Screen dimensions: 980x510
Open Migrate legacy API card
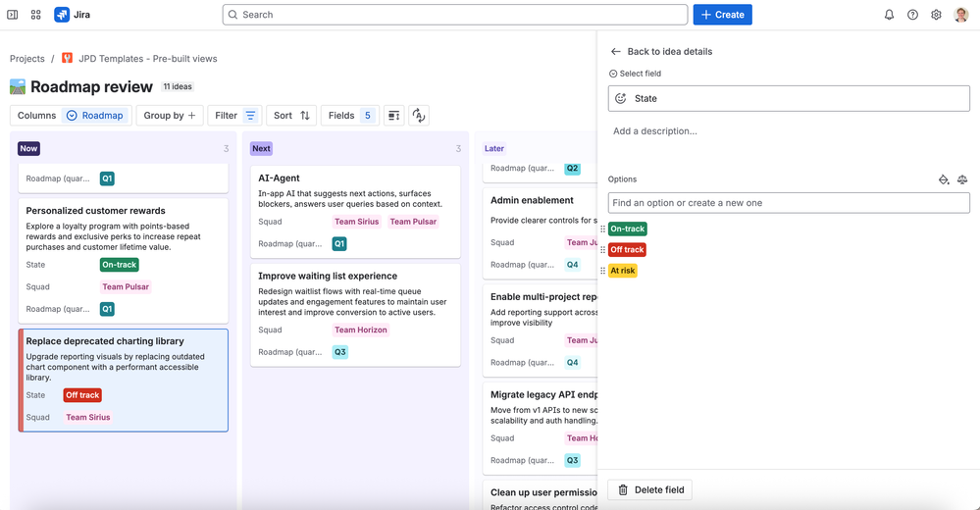[540, 429]
